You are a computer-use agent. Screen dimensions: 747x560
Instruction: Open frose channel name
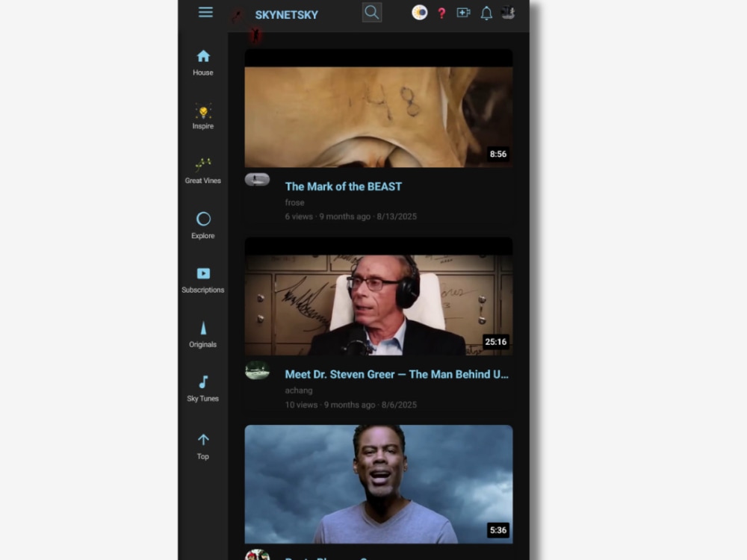(x=294, y=202)
